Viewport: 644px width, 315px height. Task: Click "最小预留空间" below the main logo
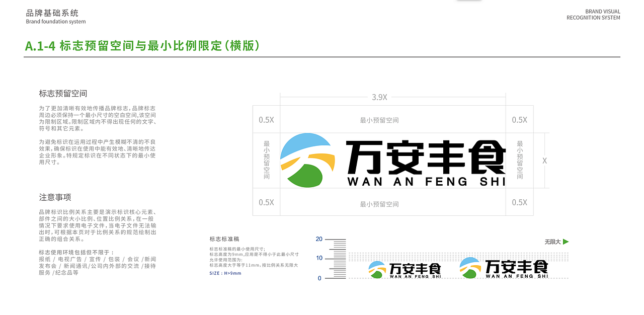(x=379, y=204)
